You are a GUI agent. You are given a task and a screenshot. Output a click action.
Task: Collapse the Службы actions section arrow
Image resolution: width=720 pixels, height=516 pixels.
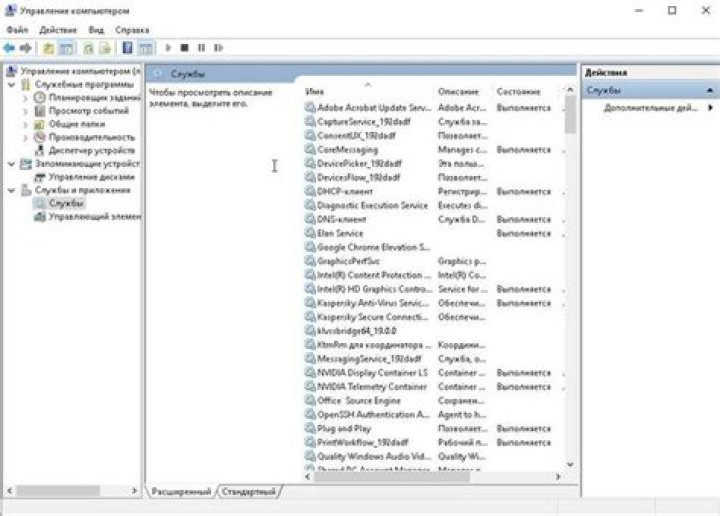point(710,90)
